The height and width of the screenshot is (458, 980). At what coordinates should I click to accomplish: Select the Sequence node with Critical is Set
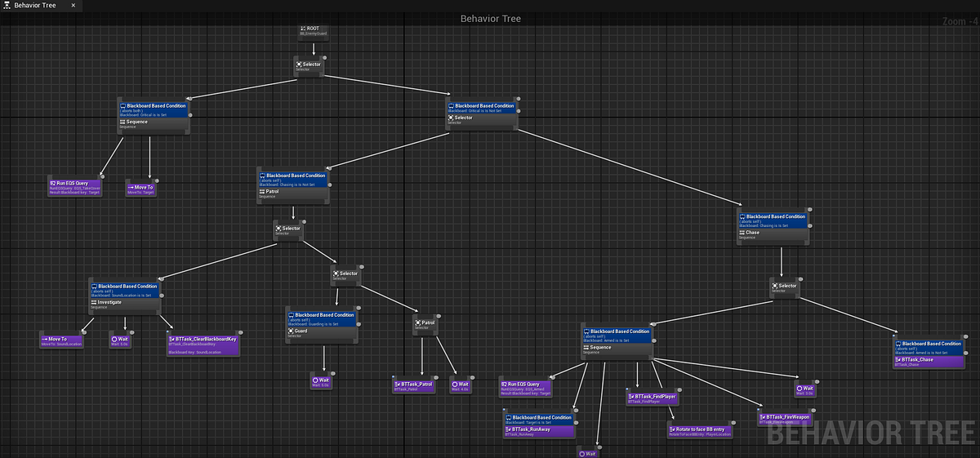(154, 125)
